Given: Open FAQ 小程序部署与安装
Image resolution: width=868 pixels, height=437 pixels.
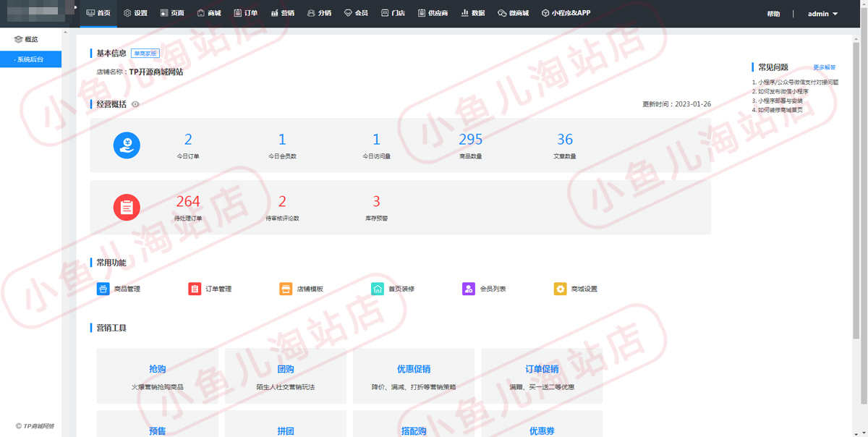Looking at the screenshot, I should (778, 101).
